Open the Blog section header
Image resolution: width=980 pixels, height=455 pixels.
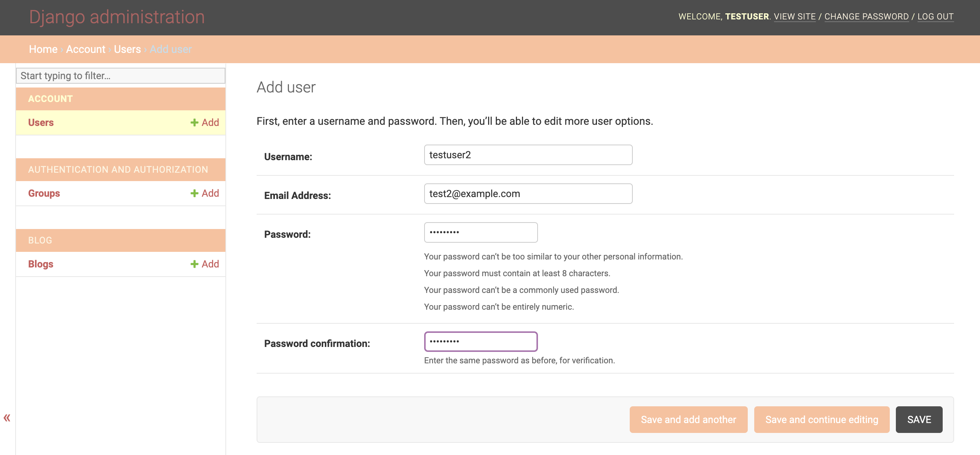click(x=40, y=240)
